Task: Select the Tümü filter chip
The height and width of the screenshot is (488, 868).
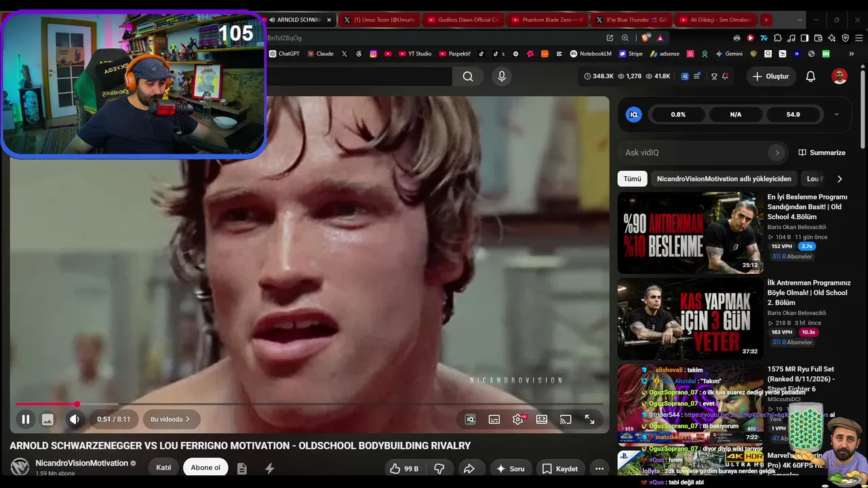Action: pos(632,179)
